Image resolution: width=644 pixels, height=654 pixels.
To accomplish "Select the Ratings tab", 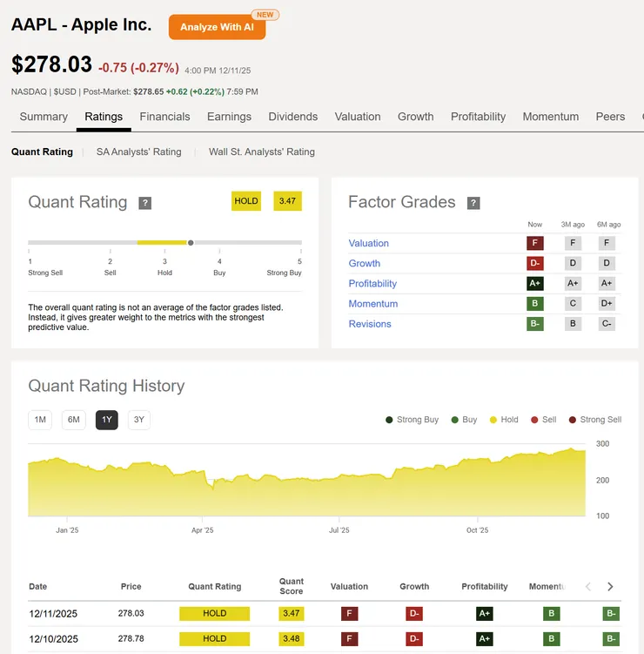I will click(104, 117).
